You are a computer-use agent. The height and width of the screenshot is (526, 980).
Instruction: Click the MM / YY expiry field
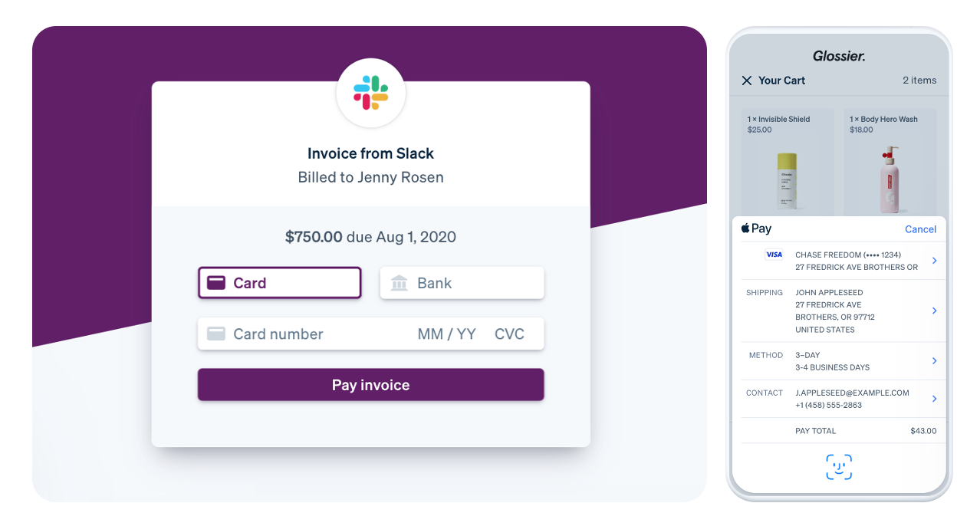pyautogui.click(x=447, y=334)
